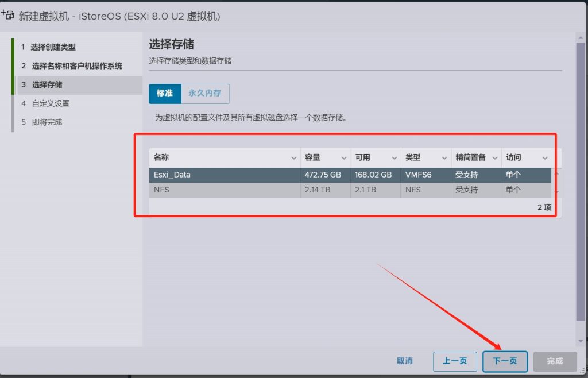Switch to the 标准 storage tab
Viewport: 588px width, 378px height.
(165, 94)
